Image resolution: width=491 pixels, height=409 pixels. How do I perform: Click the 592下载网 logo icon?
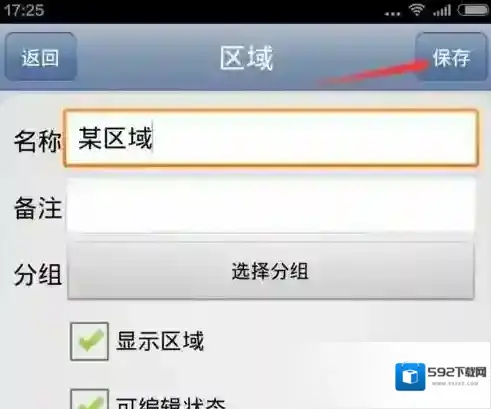tap(410, 377)
